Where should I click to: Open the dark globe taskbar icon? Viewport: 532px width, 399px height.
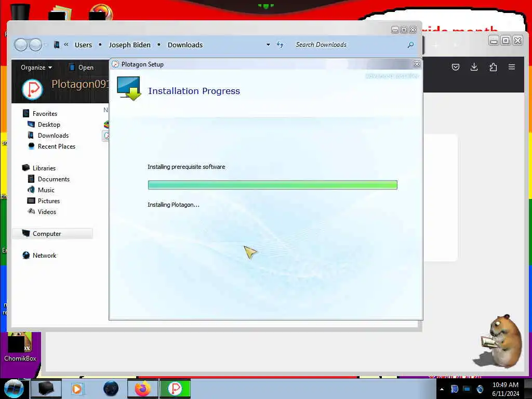click(111, 389)
